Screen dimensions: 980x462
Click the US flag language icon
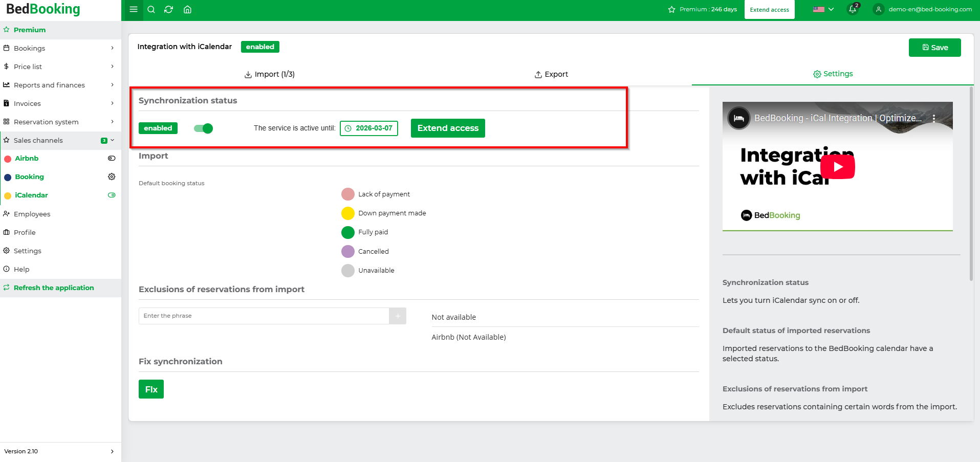point(819,9)
